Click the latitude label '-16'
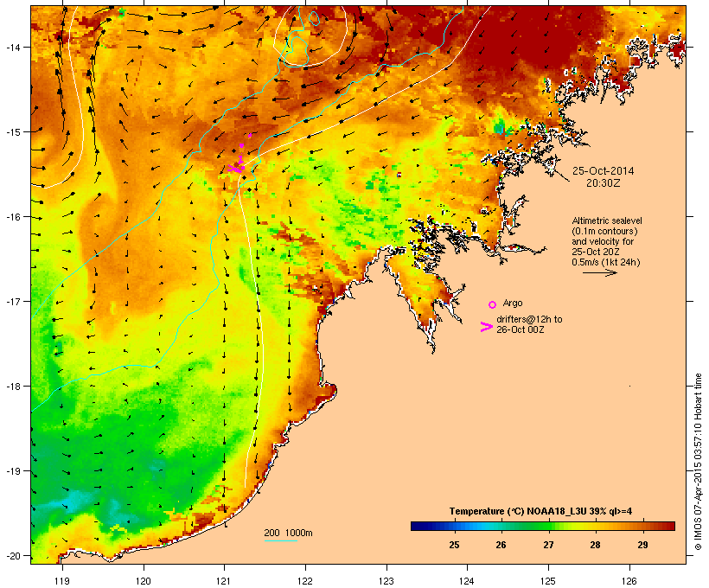Image resolution: width=709 pixels, height=588 pixels. (x=13, y=217)
